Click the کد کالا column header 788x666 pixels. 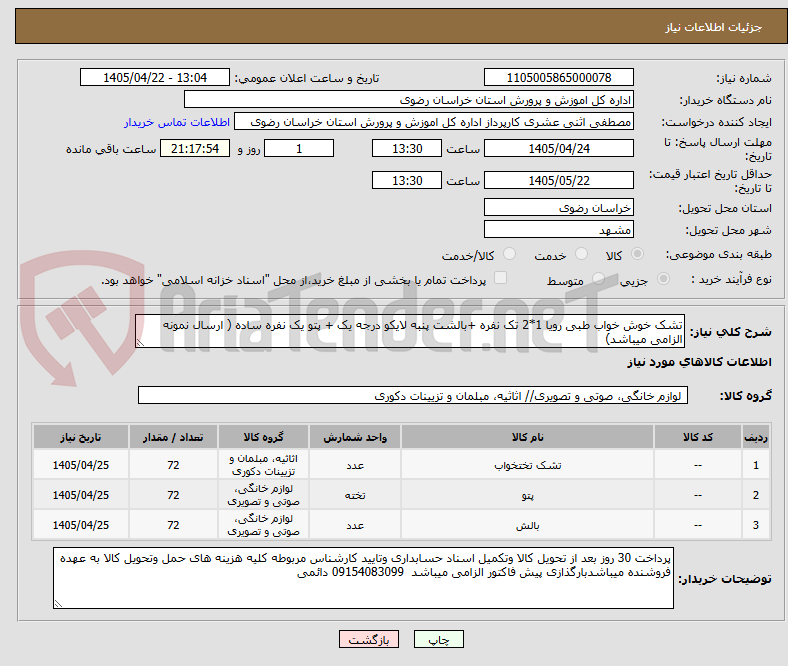[x=698, y=437]
